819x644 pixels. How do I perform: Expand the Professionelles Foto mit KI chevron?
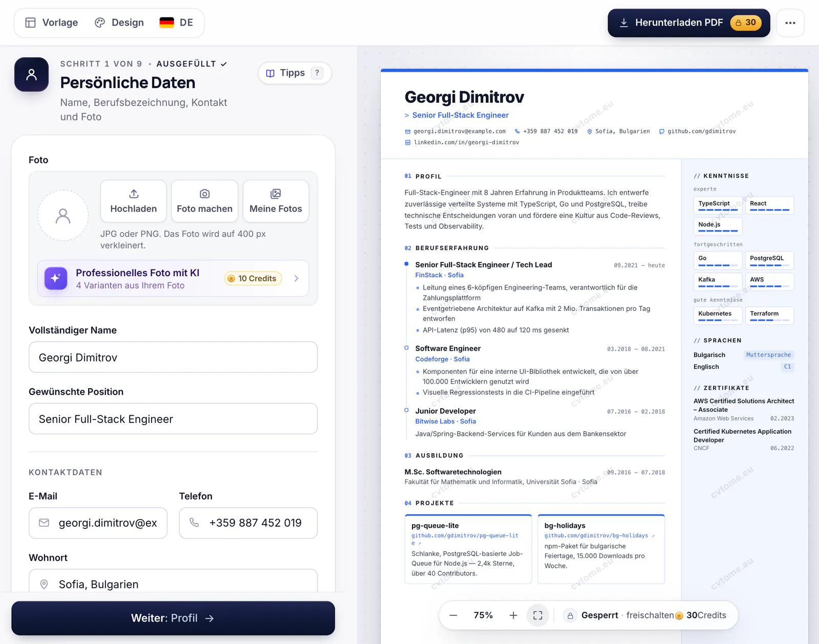(x=296, y=278)
